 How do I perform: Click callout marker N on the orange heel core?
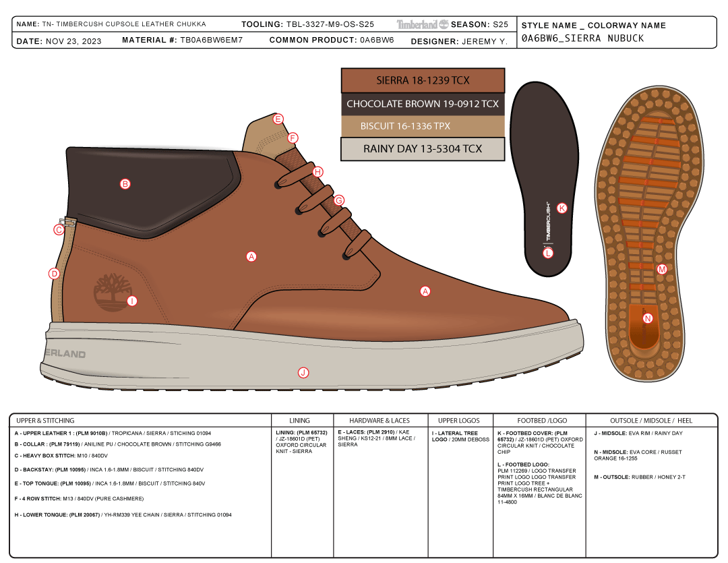click(x=648, y=318)
